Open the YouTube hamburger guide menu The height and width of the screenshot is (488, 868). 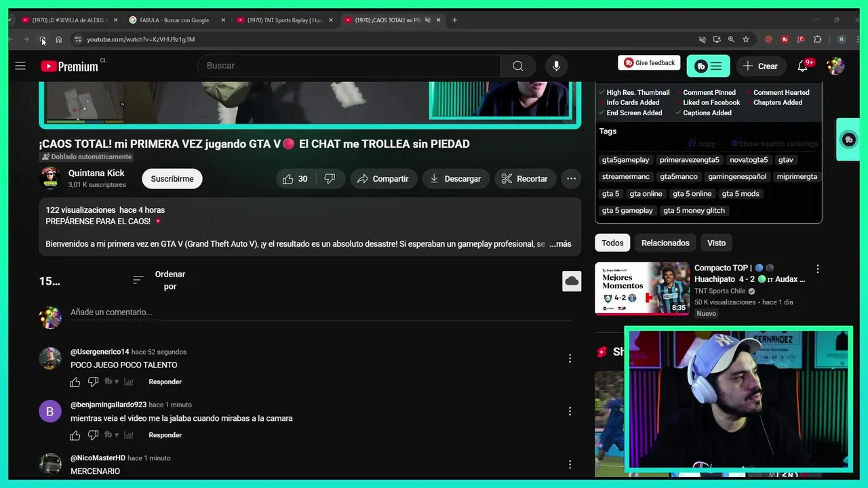pyautogui.click(x=20, y=66)
